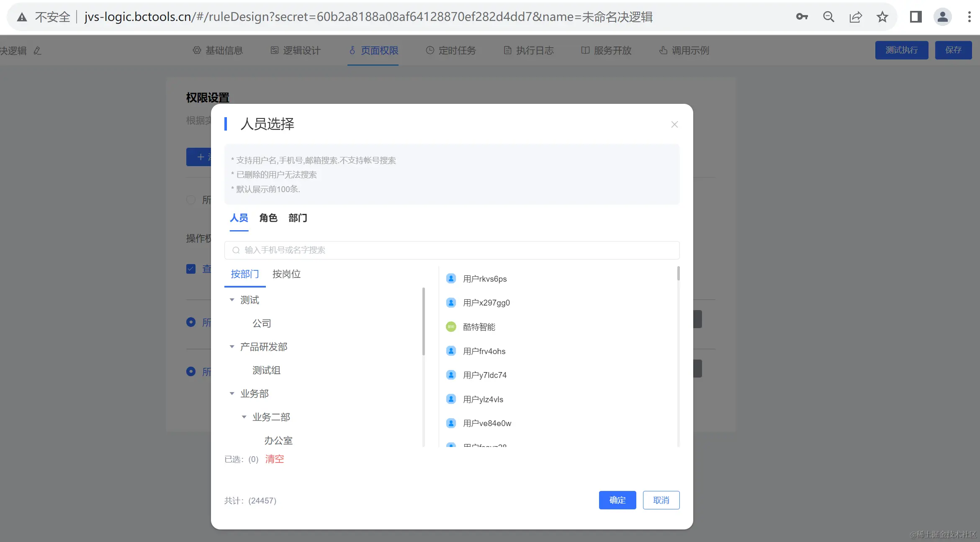Screen dimensions: 980x542
Task: Click the password key icon in address bar
Action: tap(802, 17)
